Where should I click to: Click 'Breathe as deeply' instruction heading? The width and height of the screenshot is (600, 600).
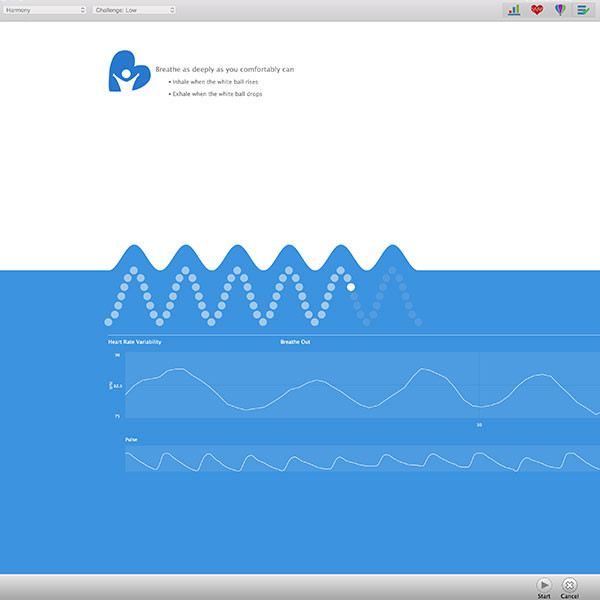(225, 69)
